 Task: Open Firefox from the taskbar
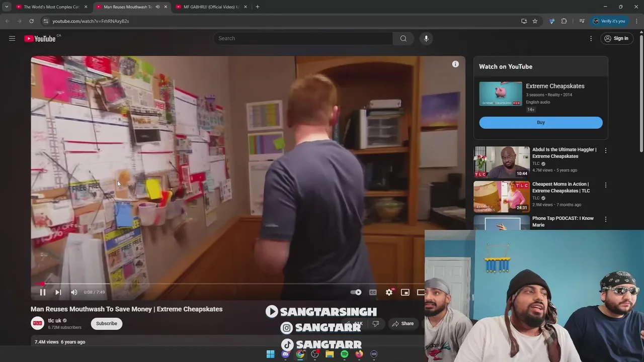point(359,354)
